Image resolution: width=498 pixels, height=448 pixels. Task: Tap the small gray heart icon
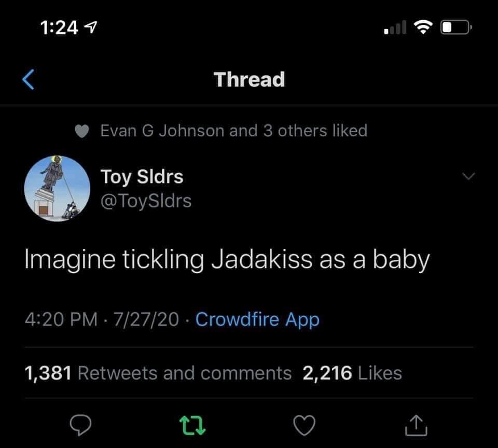81,131
